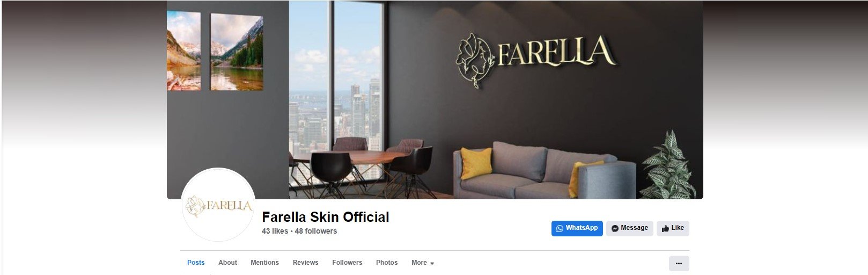The width and height of the screenshot is (868, 275).
Task: Click the thumbs-up Like icon
Action: click(665, 228)
